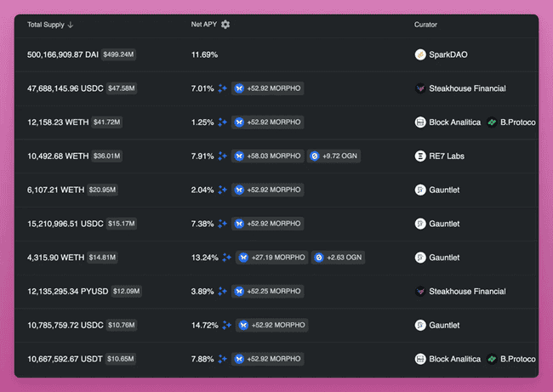Click $10.76M value badge
The height and width of the screenshot is (392, 553).
pos(122,325)
